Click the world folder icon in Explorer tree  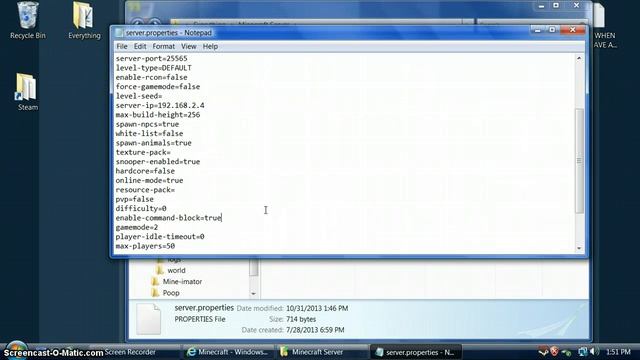[160, 270]
